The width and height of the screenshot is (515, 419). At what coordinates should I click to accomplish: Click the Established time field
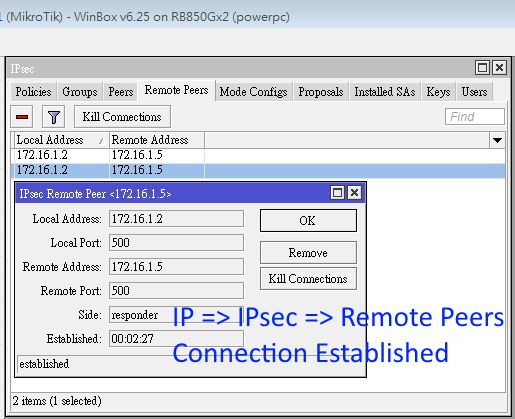176,339
